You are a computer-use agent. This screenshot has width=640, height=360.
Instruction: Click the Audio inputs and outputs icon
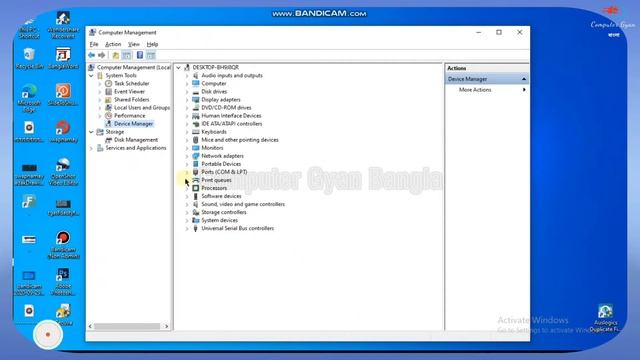[196, 76]
